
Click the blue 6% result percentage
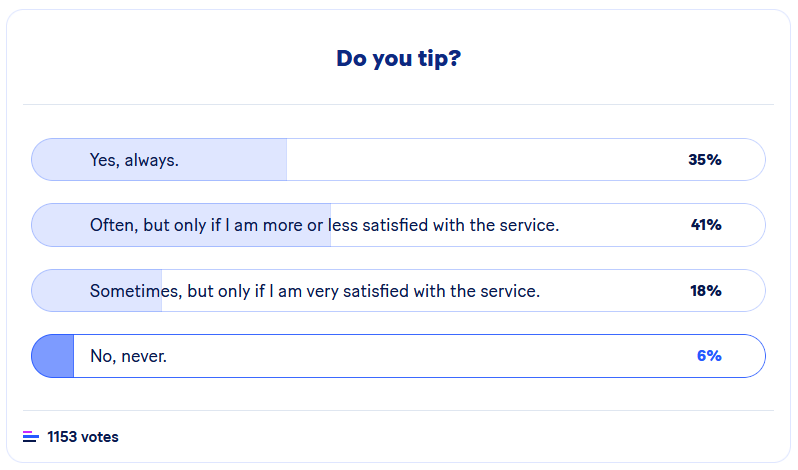point(709,356)
